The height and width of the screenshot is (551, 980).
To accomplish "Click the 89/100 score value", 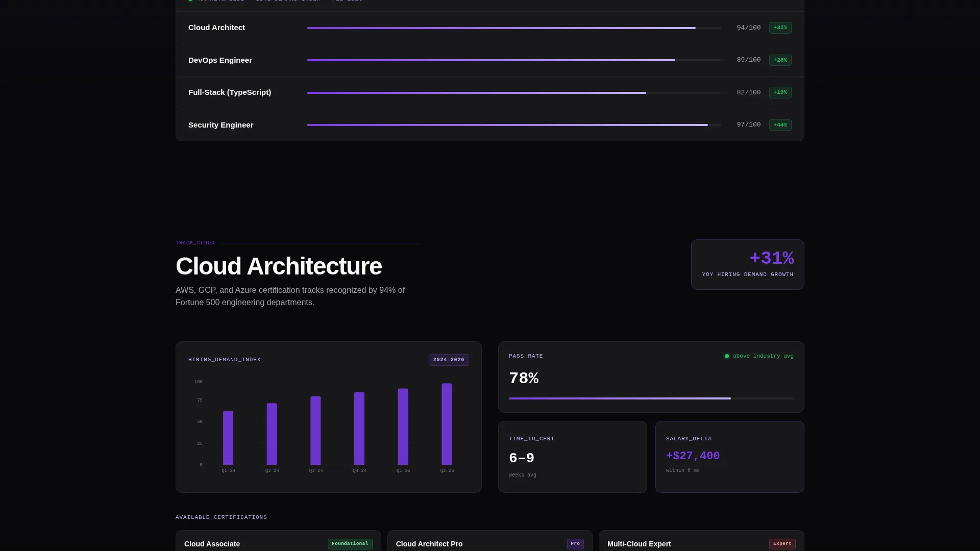I will coord(748,60).
